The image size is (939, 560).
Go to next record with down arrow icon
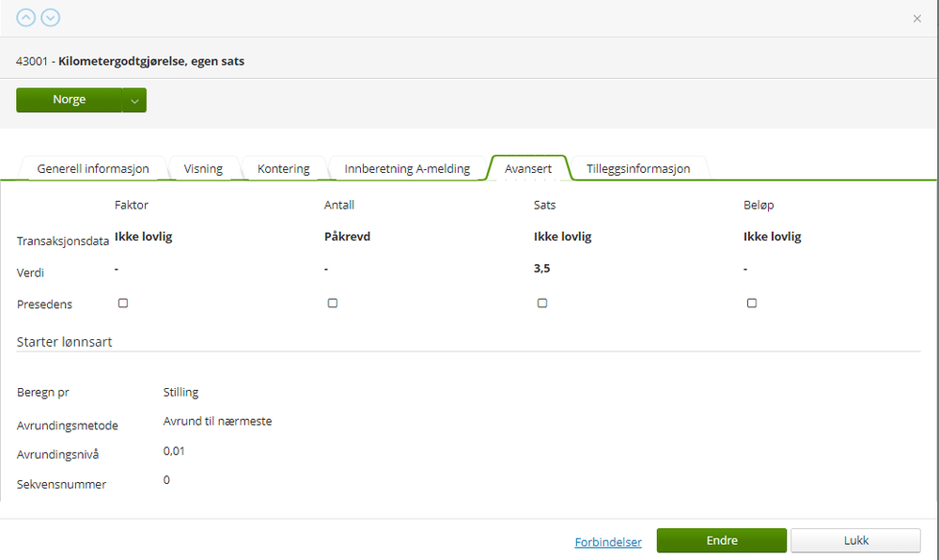tap(51, 18)
